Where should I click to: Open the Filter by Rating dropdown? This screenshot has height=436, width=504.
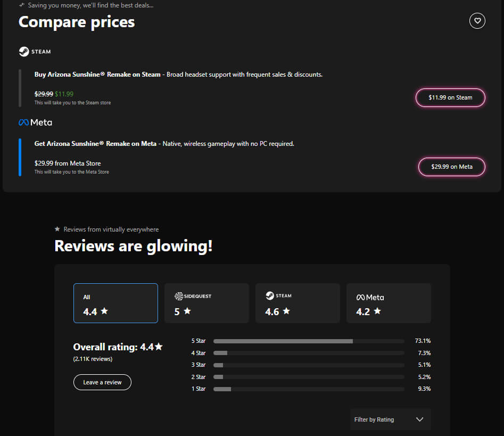[390, 419]
